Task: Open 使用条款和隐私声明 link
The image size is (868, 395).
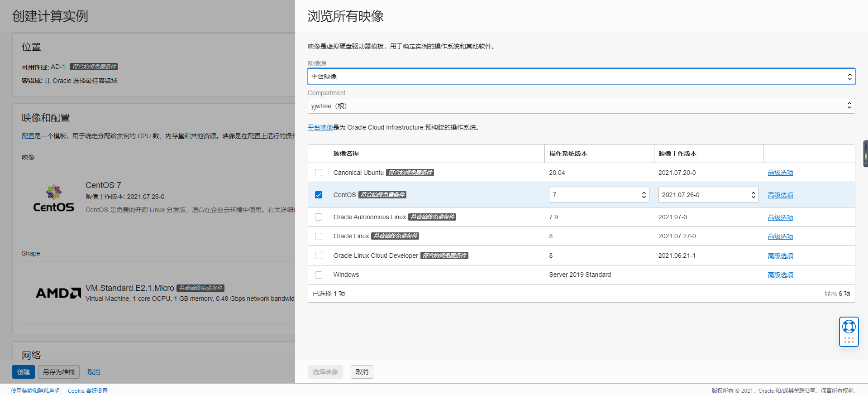Action: tap(35, 390)
